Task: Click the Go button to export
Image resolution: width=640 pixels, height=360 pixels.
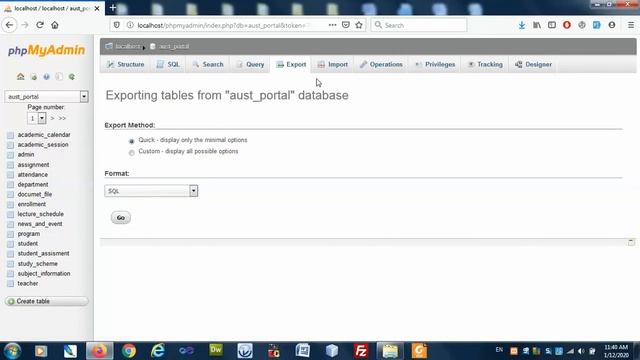Action: pos(121,218)
